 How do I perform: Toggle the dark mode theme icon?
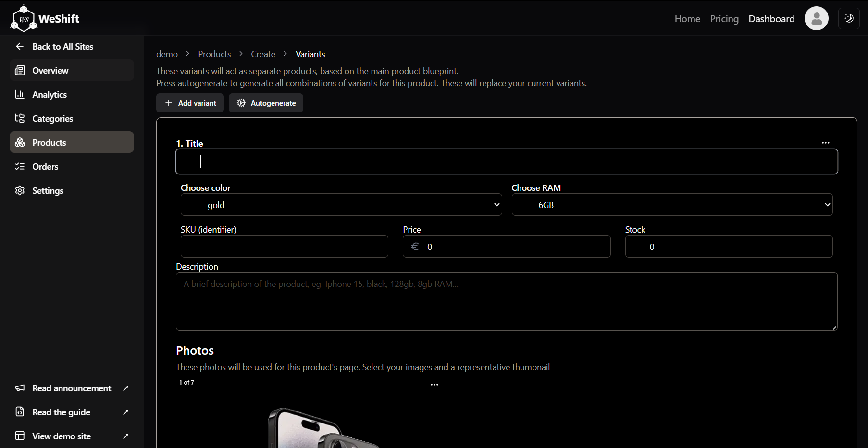(849, 19)
